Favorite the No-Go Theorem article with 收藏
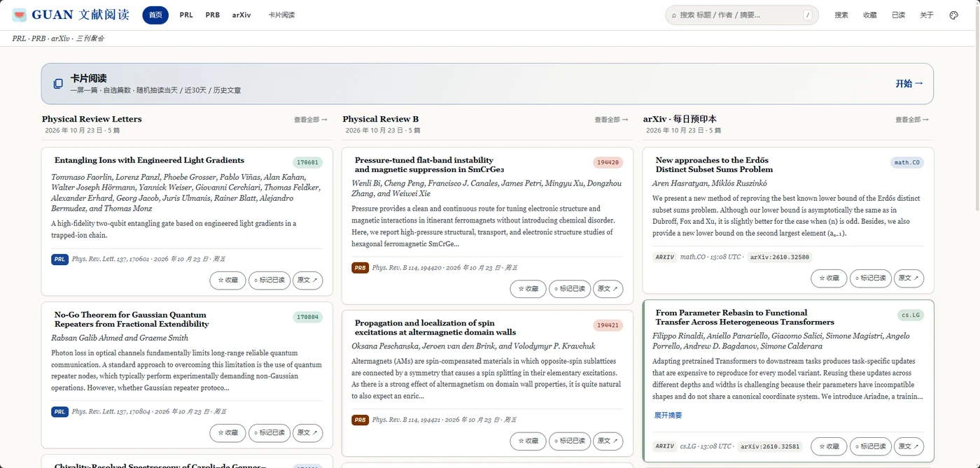Screen dimensions: 980x468 point(227,433)
